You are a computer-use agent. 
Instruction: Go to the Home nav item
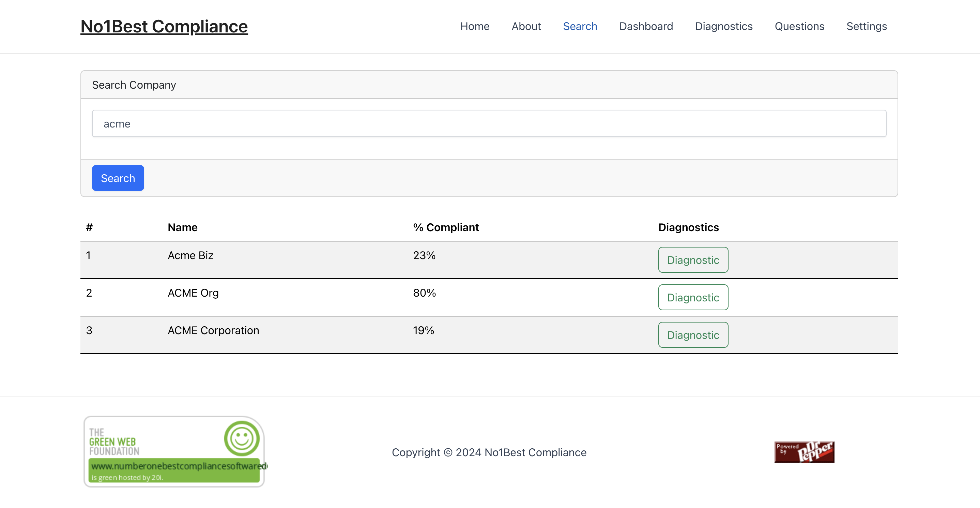click(x=474, y=26)
